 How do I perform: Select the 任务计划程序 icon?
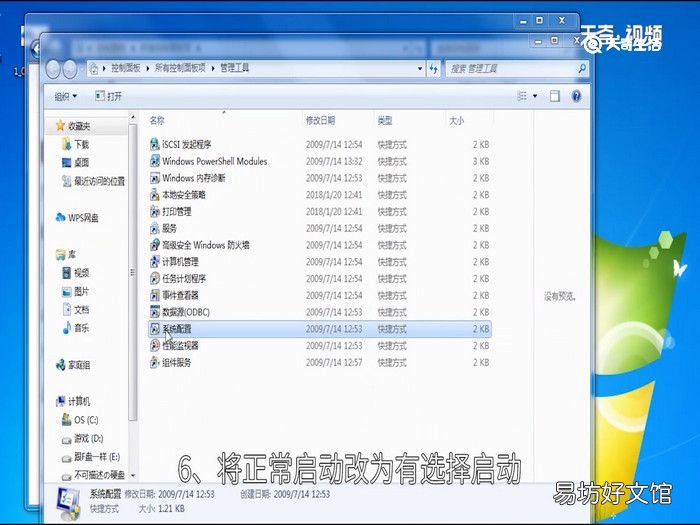(154, 279)
